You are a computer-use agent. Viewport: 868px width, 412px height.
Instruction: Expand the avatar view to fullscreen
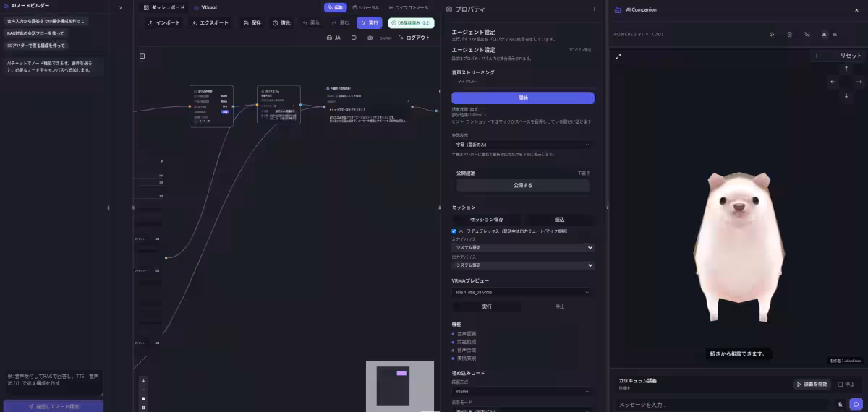click(618, 56)
